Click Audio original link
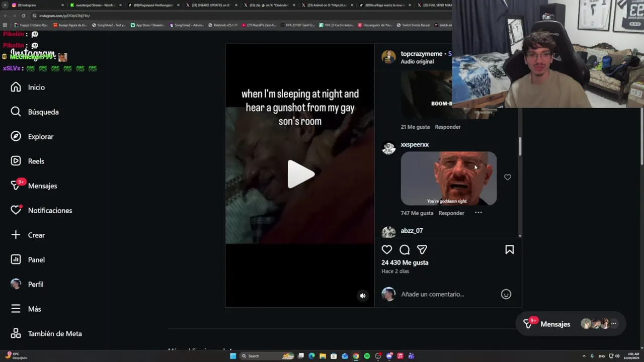The height and width of the screenshot is (362, 644). click(417, 62)
